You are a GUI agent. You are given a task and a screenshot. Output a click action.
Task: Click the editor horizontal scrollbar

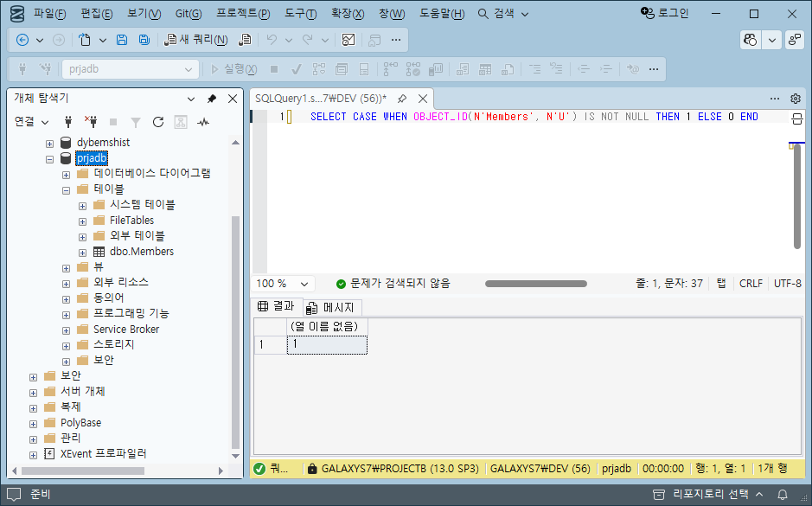[536, 284]
